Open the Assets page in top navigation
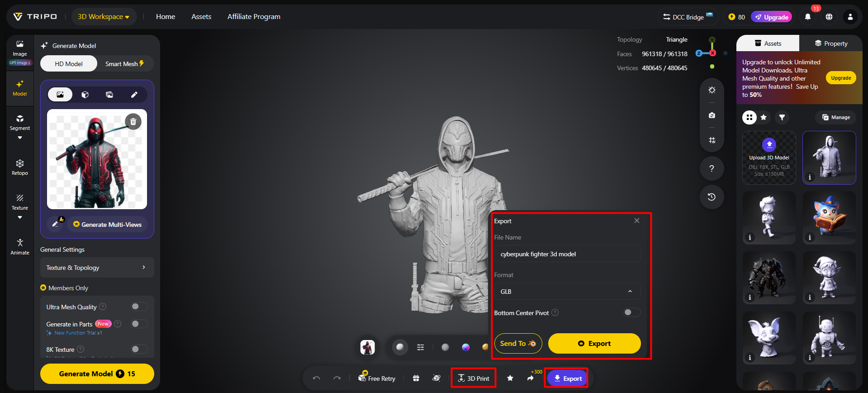 click(x=201, y=17)
